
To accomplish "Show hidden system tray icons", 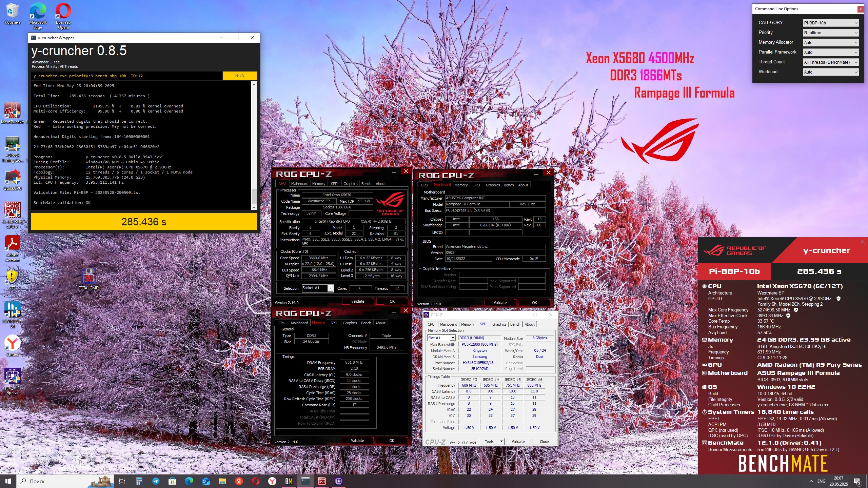I will coord(811,481).
